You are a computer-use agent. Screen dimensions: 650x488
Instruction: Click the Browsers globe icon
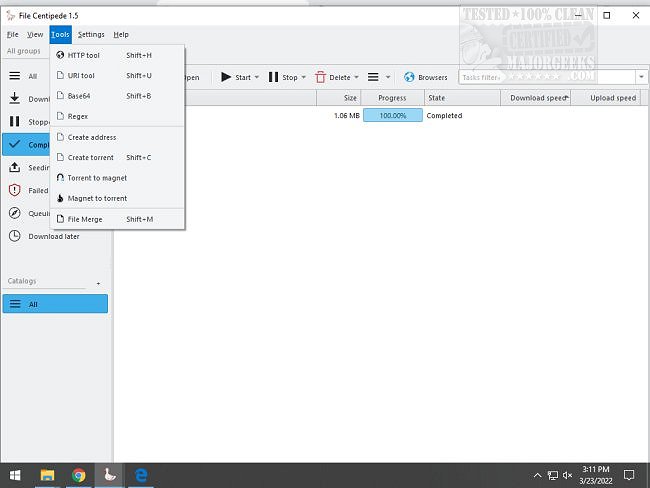coord(410,77)
